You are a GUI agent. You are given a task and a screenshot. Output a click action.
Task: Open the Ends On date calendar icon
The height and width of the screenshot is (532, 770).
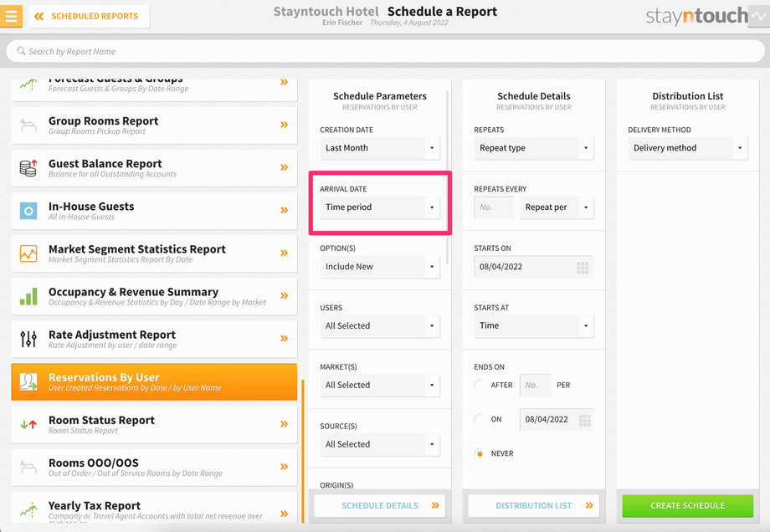pos(584,420)
